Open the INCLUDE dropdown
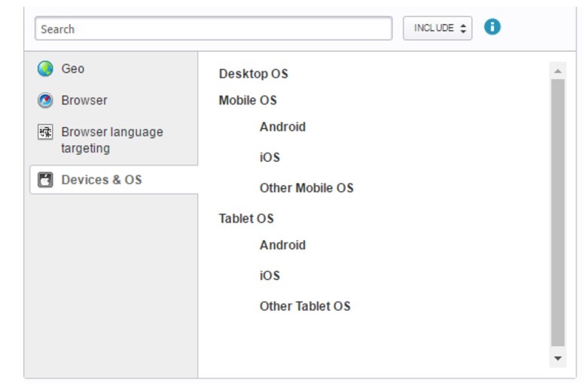This screenshot has height=392, width=588. pos(437,29)
